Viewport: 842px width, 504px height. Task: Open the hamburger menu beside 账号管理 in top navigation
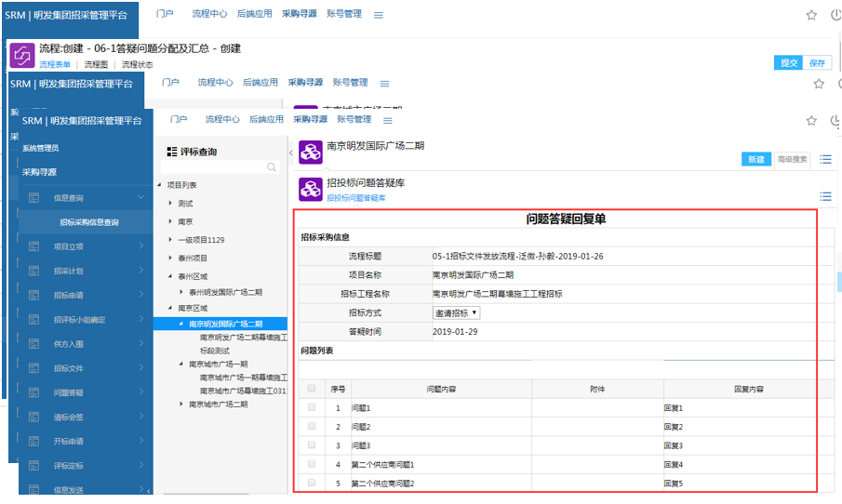click(379, 15)
